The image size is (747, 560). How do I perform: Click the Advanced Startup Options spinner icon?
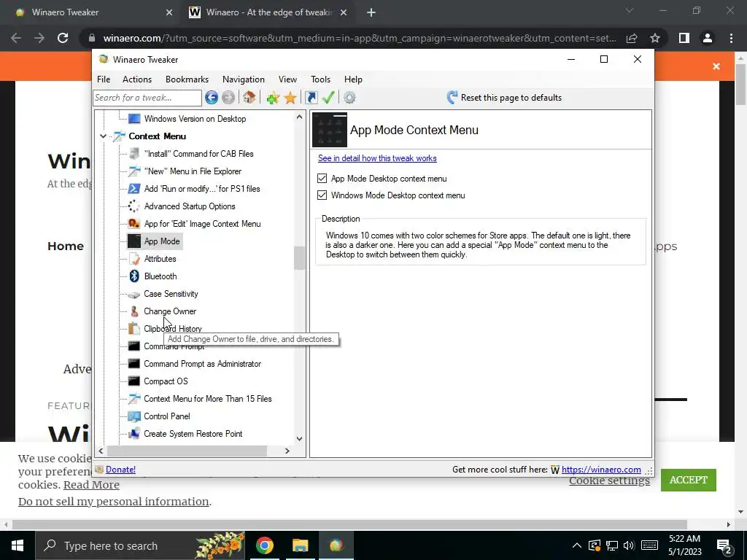tap(134, 206)
